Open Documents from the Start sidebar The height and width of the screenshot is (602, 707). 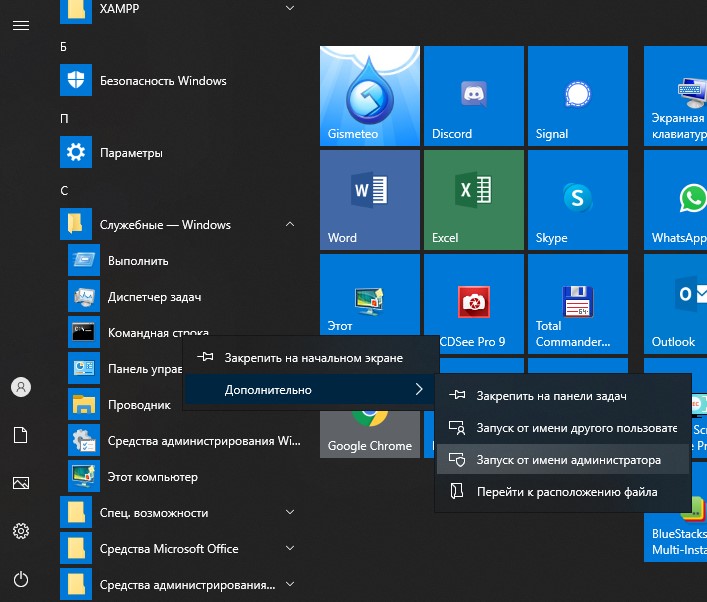[21, 435]
